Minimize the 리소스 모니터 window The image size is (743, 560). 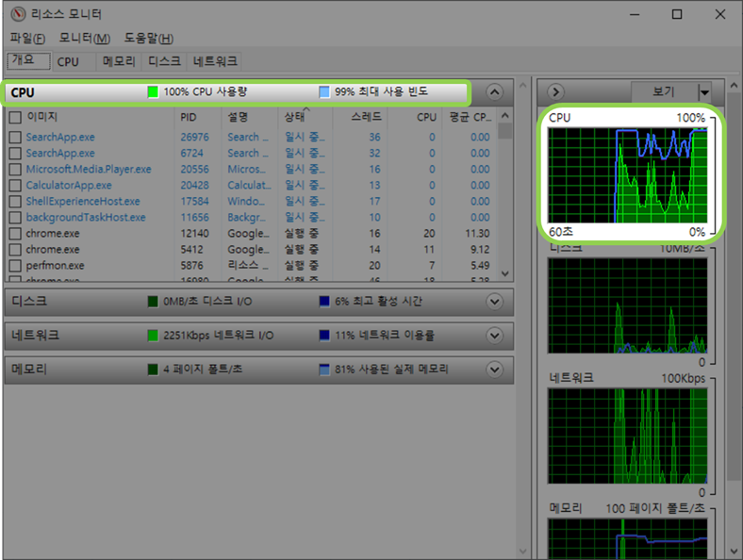tap(635, 14)
